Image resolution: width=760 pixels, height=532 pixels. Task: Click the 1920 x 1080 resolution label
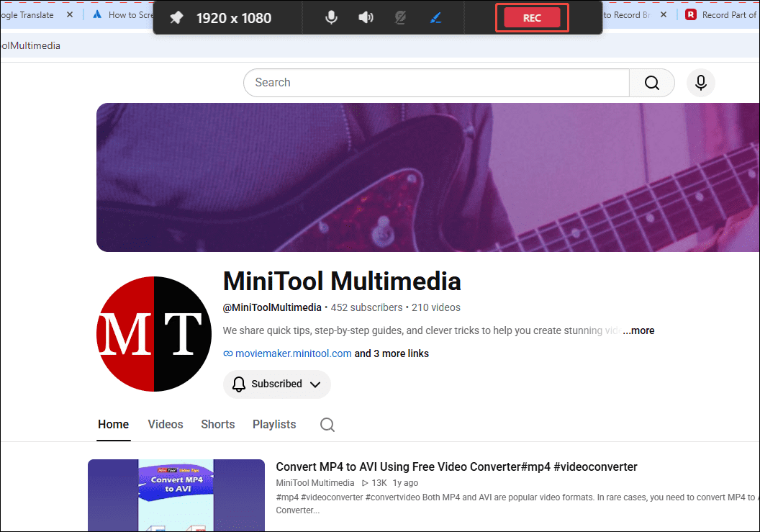[x=234, y=18]
